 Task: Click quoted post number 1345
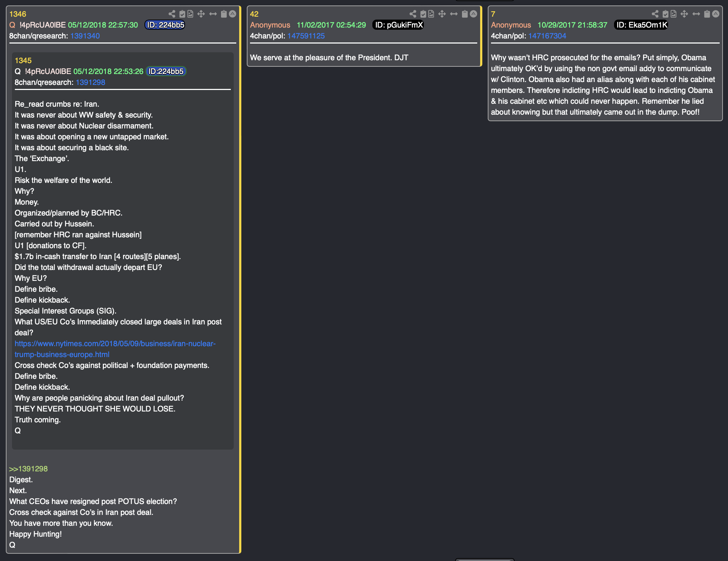click(x=23, y=61)
